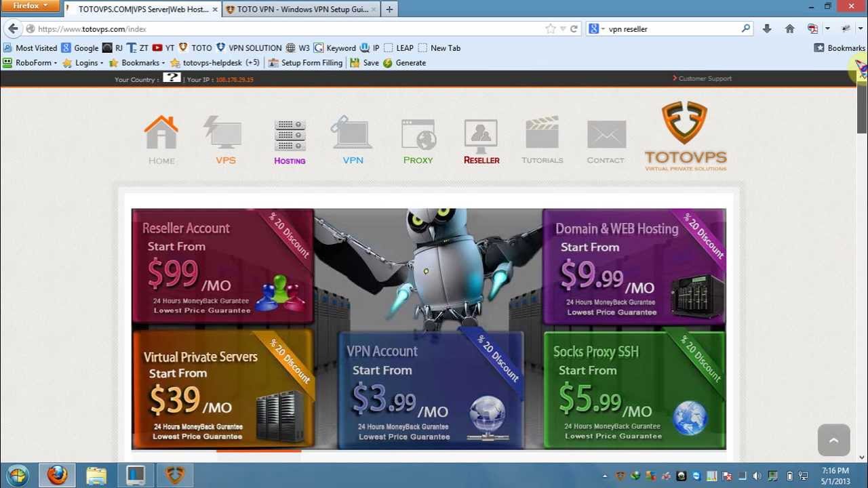The height and width of the screenshot is (488, 868).
Task: Open the Bookmarks menu at toolbar right
Action: 840,48
